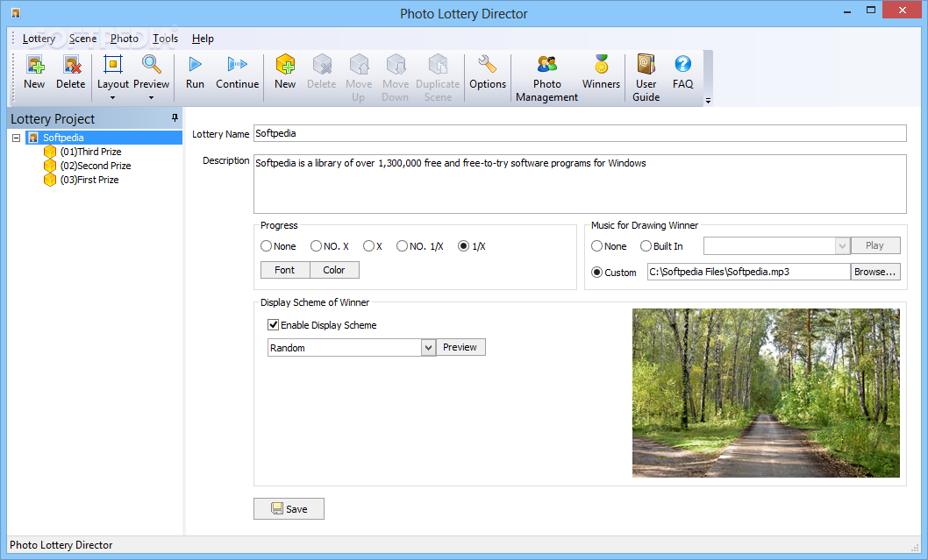Collapse the Softpedia tree node
The height and width of the screenshot is (560, 928).
coord(17,138)
